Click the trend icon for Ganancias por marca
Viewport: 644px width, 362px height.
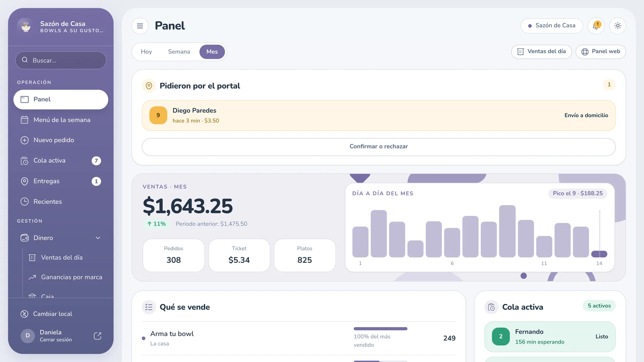(32, 277)
